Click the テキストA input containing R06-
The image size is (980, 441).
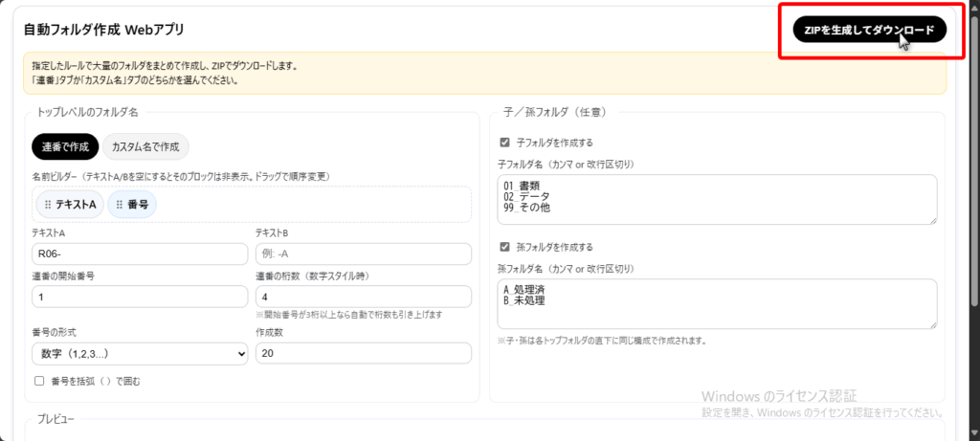coord(138,254)
